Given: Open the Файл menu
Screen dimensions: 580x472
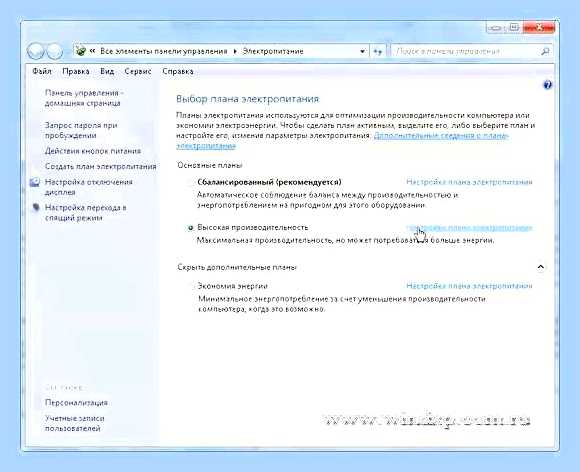Looking at the screenshot, I should click(42, 71).
